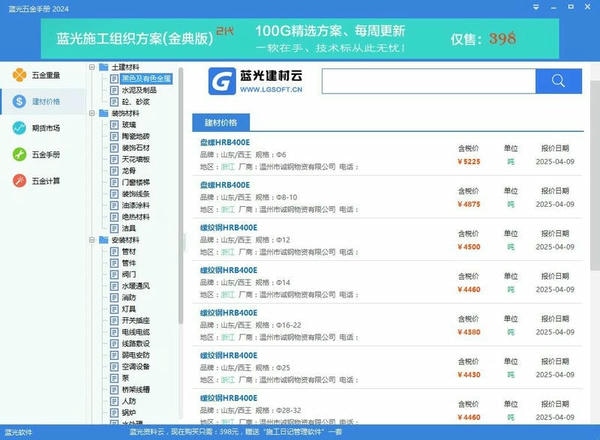
Task: Select the 建材价格 dollar-sign sidebar icon
Action: click(x=20, y=101)
